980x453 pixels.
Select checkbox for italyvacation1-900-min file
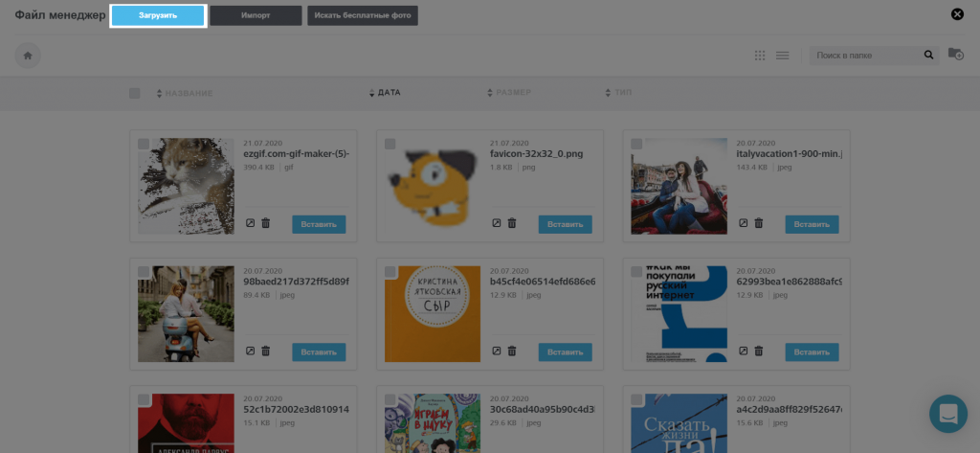(636, 144)
